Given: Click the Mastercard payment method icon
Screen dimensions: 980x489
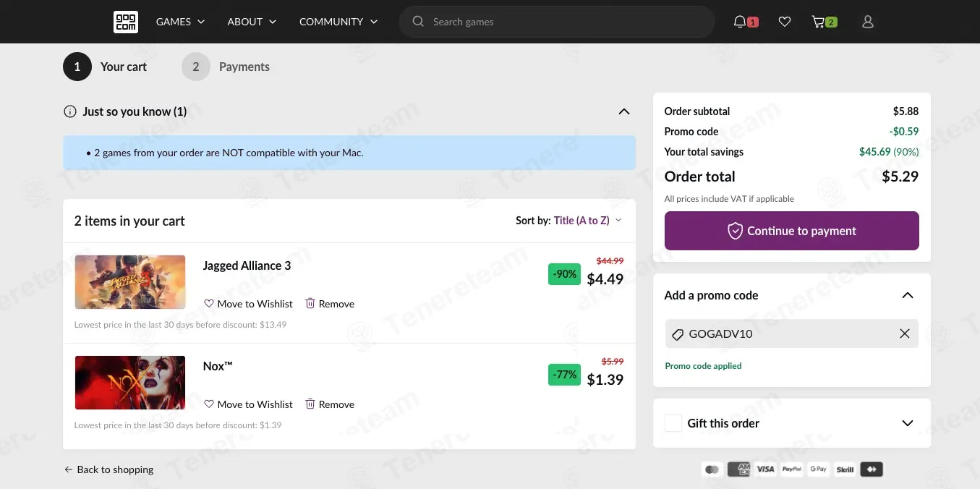Looking at the screenshot, I should (x=712, y=469).
